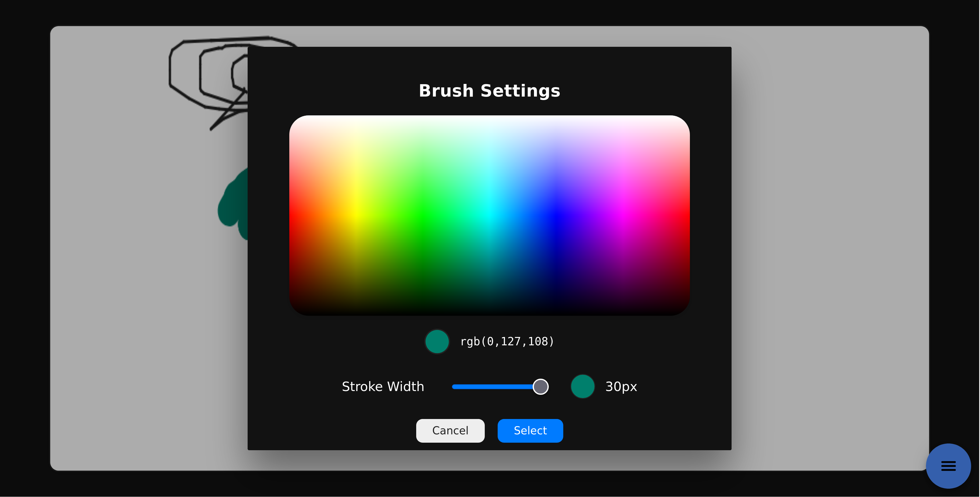This screenshot has height=497, width=980.
Task: Click the selected color preview circle beside rgb text
Action: 437,341
